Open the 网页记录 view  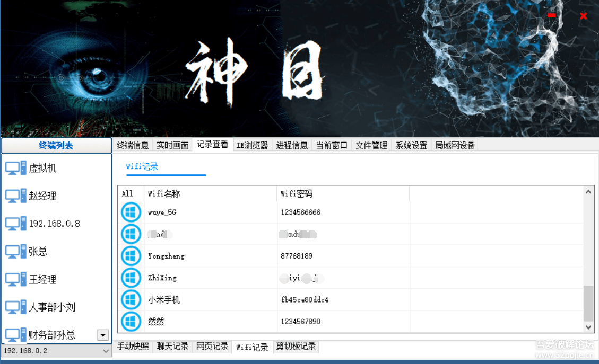tap(212, 346)
